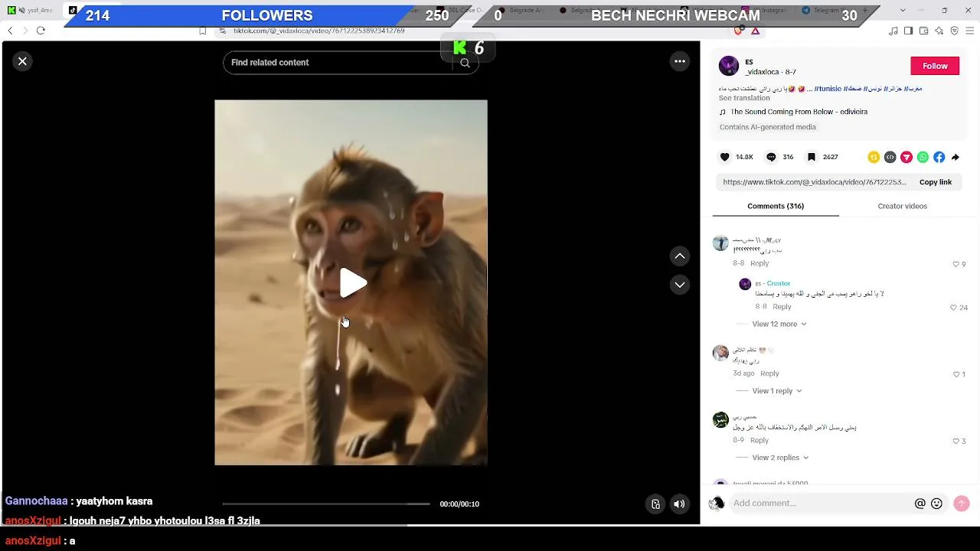Switch to the Comments (316) tab
Screen dimensions: 980x551
pyautogui.click(x=776, y=206)
